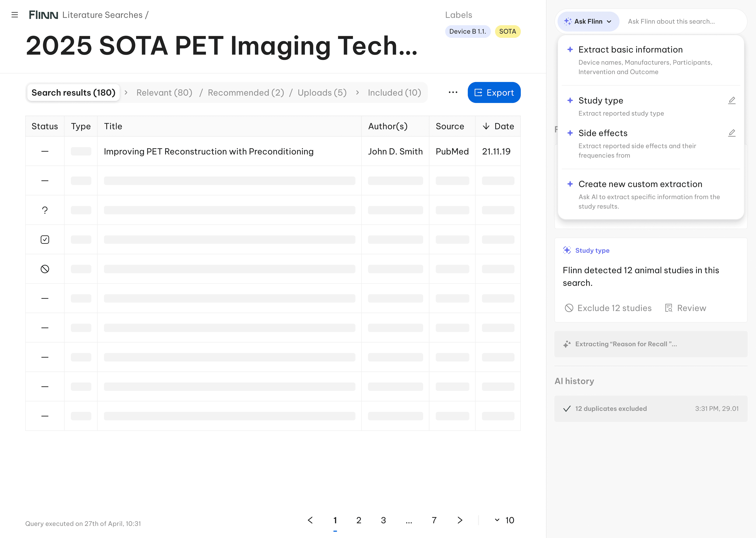Click the Review studies icon

click(x=669, y=308)
